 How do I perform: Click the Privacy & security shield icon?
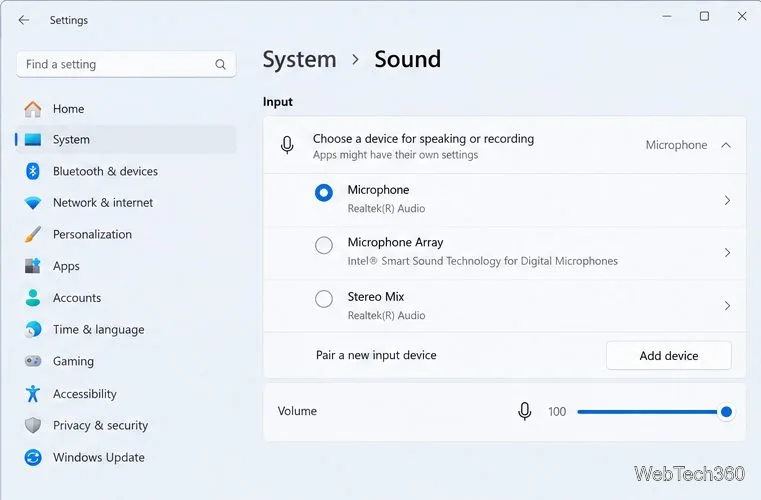33,425
